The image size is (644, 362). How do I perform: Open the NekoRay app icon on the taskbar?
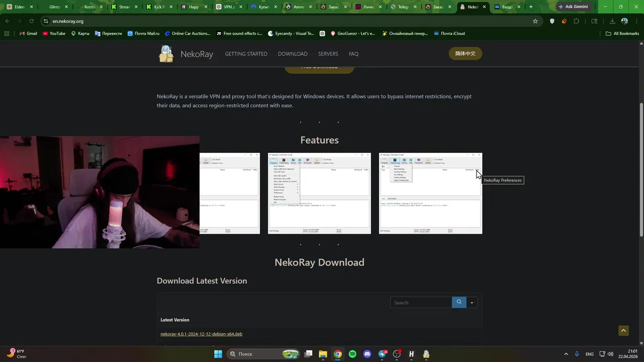click(426, 354)
